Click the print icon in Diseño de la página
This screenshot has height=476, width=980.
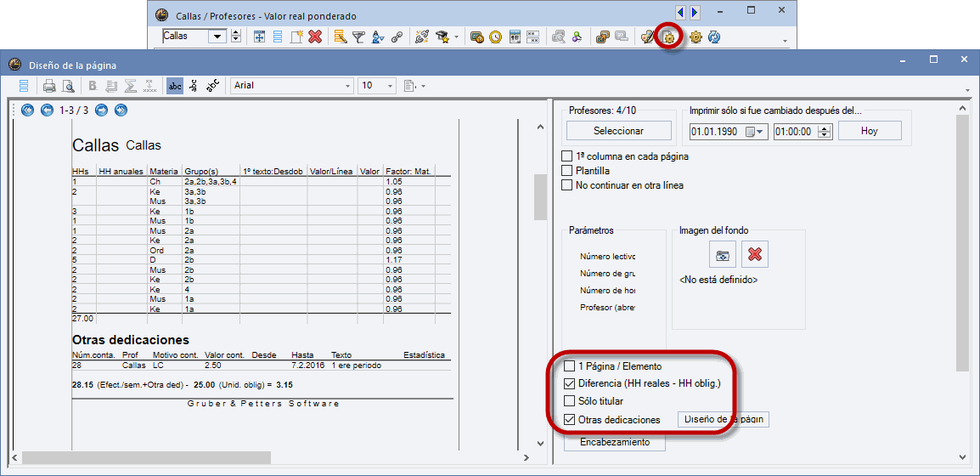49,86
